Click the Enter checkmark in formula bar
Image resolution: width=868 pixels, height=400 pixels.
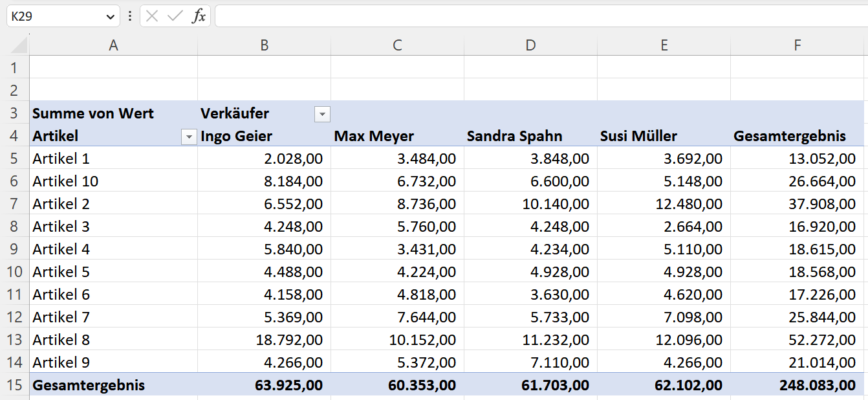tap(175, 17)
